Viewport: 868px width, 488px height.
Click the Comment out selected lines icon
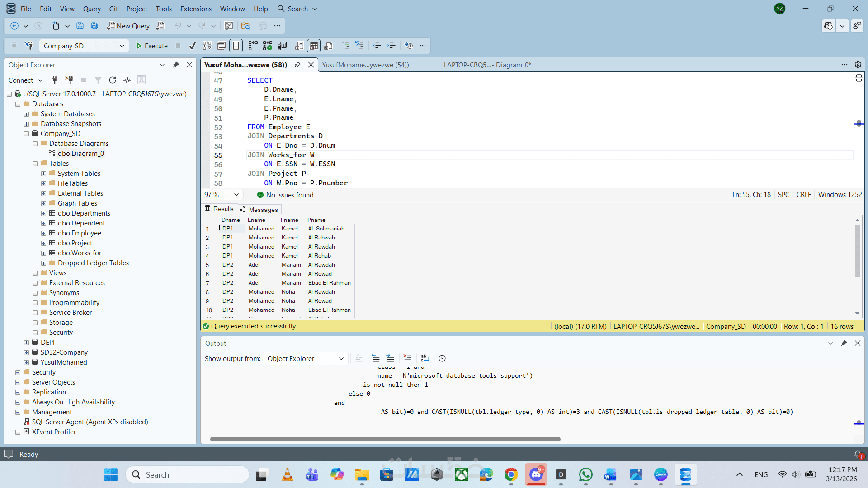(x=346, y=46)
